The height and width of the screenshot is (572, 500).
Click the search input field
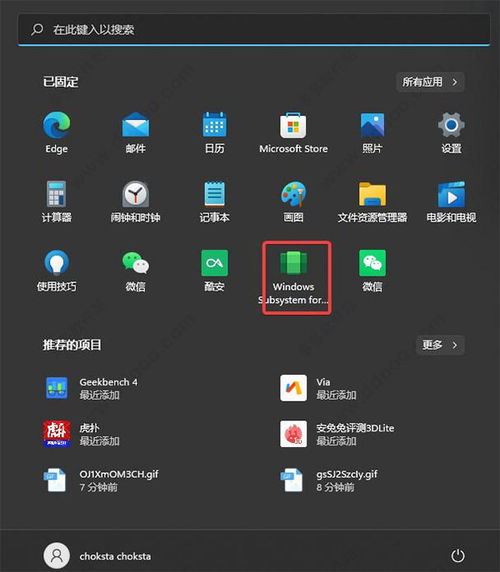[x=254, y=30]
